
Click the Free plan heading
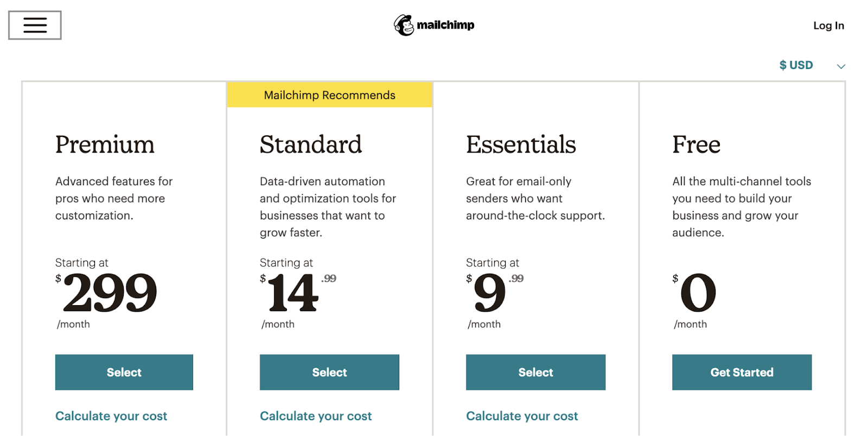coord(696,144)
